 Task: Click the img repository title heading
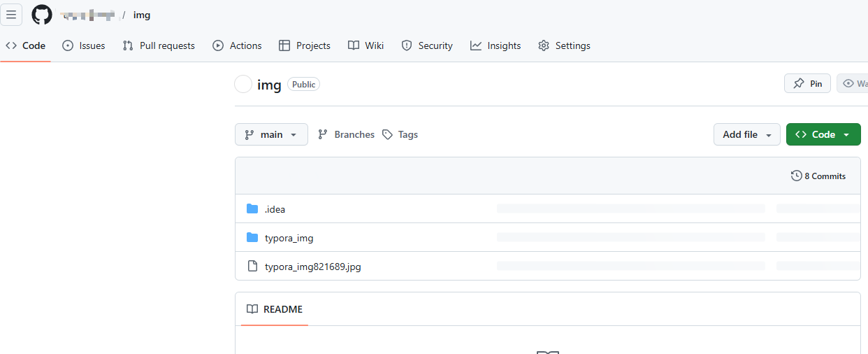[x=269, y=85]
